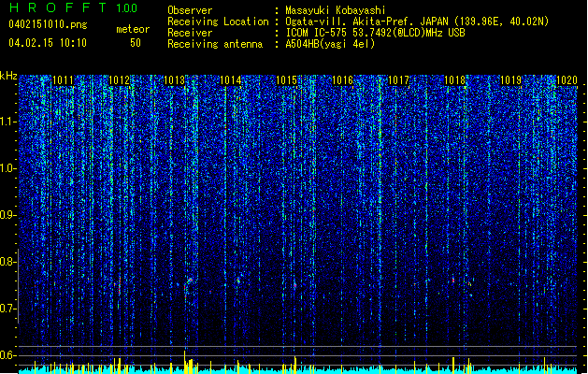Click the red meteor echo just after 1013
588x374 pixels.
(190, 280)
